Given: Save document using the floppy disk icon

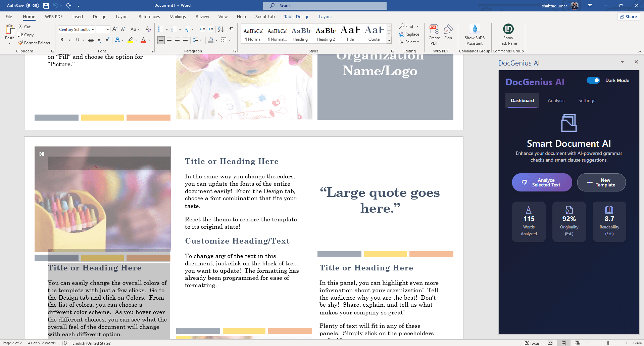Looking at the screenshot, I should (46, 6).
